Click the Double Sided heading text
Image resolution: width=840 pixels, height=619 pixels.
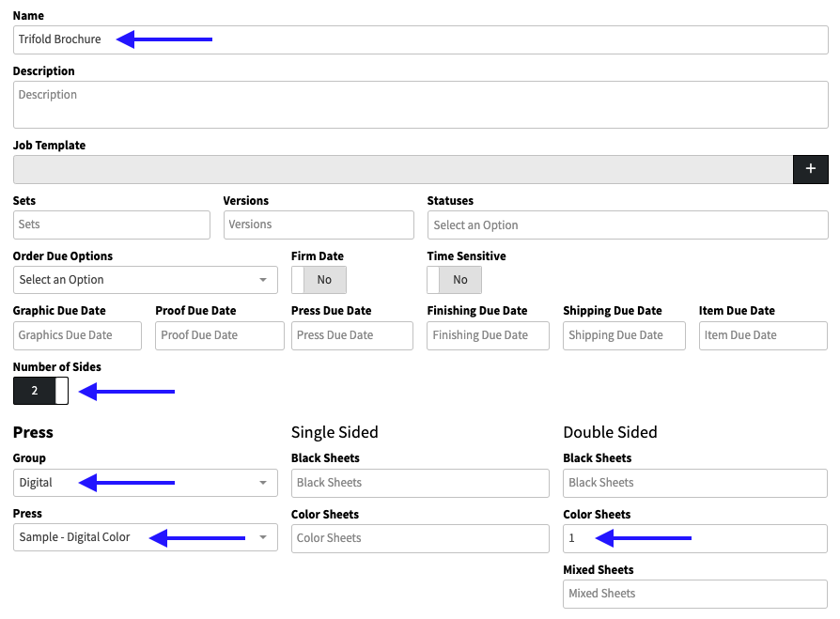coord(610,432)
